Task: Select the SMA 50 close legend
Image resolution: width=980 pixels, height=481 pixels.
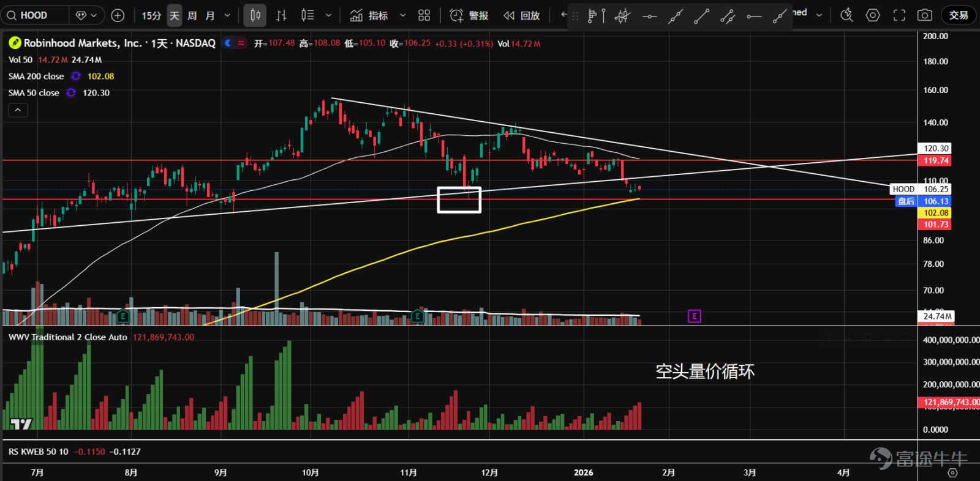Action: coord(34,93)
